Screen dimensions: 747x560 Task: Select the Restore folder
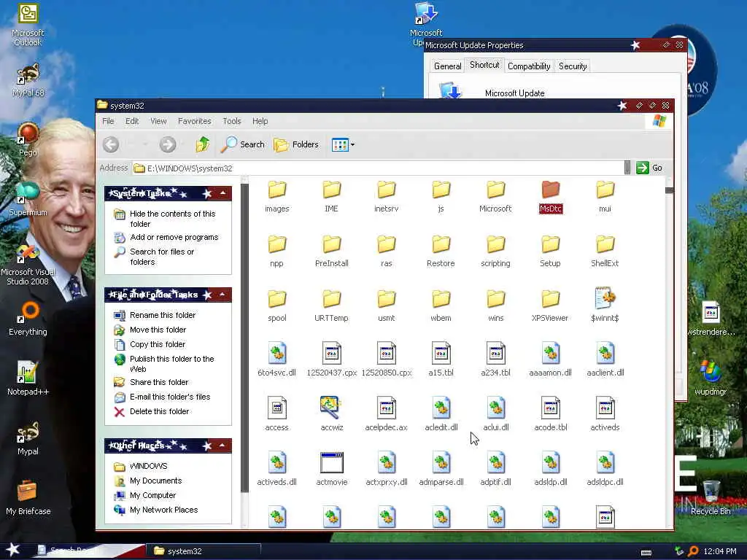441,252
